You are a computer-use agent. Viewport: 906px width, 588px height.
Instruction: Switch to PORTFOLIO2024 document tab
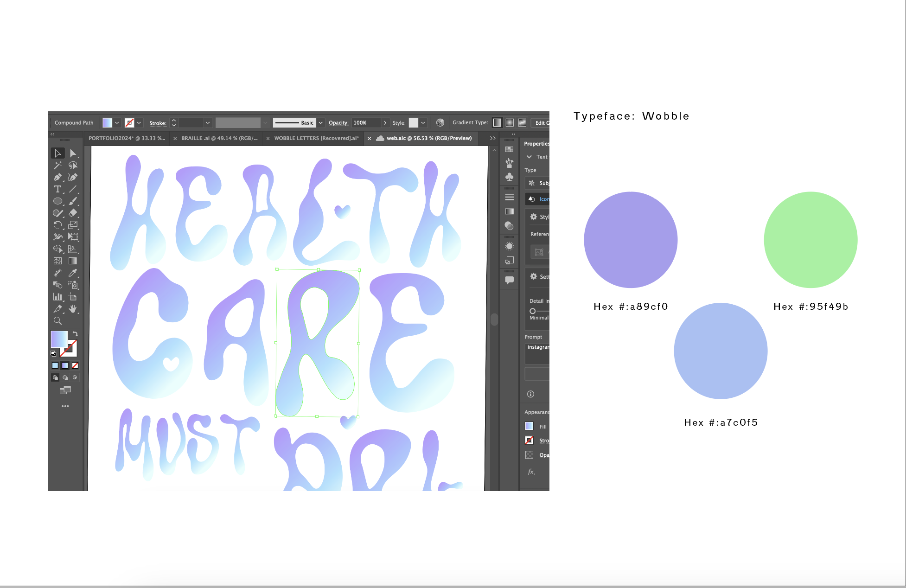point(127,138)
